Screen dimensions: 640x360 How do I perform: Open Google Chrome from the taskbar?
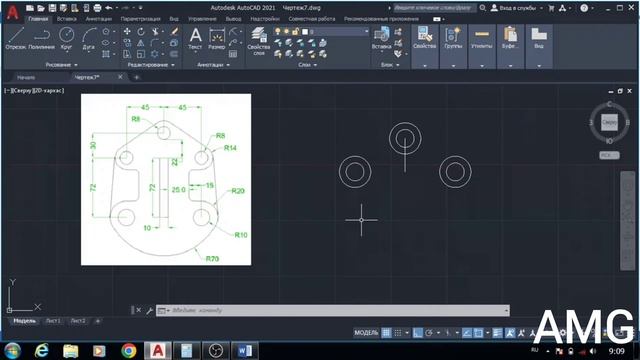tap(129, 350)
